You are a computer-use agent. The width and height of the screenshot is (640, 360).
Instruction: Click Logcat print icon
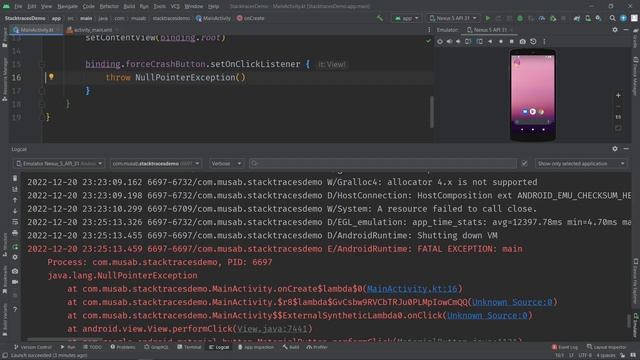pyautogui.click(x=15, y=233)
